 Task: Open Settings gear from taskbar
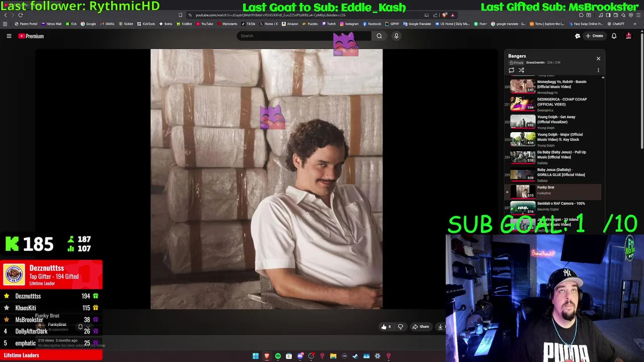[377, 356]
